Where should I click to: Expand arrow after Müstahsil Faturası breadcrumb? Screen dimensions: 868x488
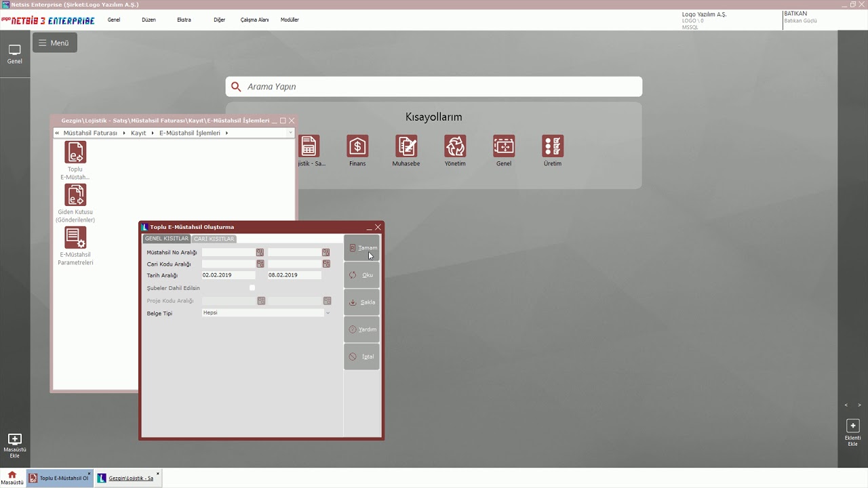click(124, 133)
